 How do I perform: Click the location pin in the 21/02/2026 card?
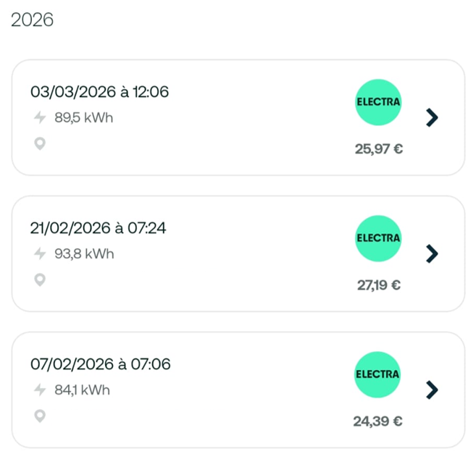[x=40, y=279]
